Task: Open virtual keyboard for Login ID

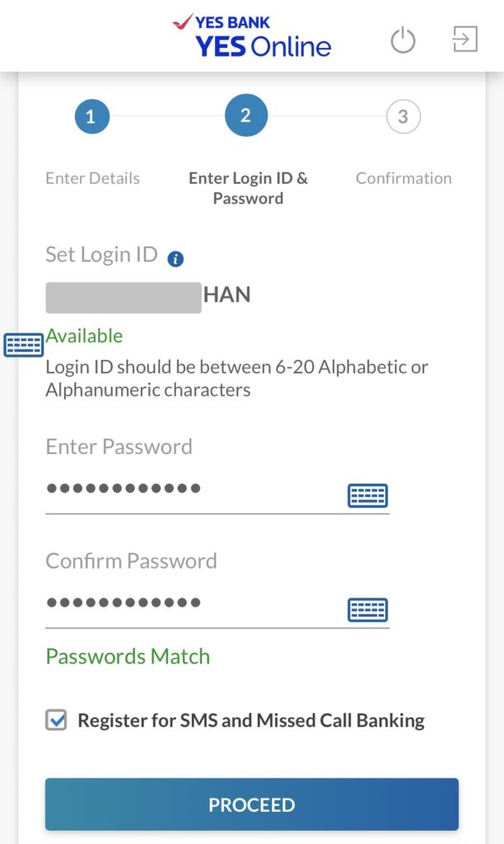Action: pos(23,345)
